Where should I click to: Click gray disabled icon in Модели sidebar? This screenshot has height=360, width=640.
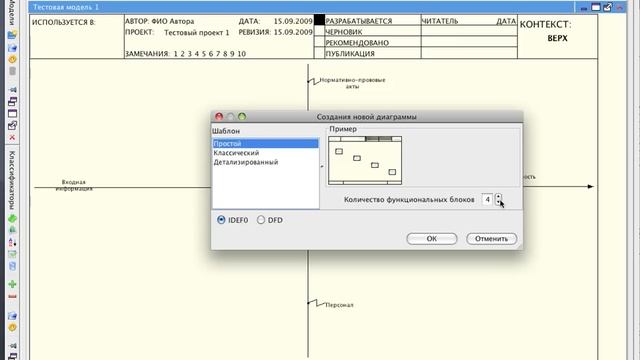pyautogui.click(x=12, y=71)
